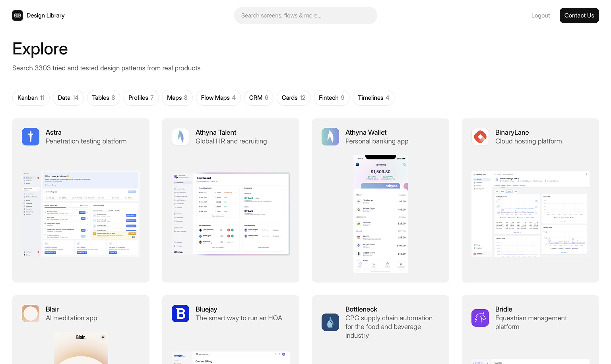This screenshot has height=364, width=611.
Task: Click the Logout link
Action: pos(540,15)
